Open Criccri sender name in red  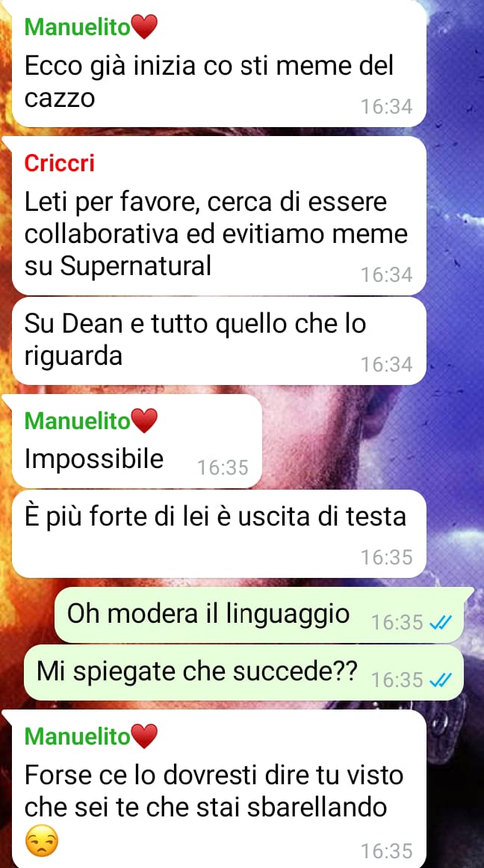[60, 163]
